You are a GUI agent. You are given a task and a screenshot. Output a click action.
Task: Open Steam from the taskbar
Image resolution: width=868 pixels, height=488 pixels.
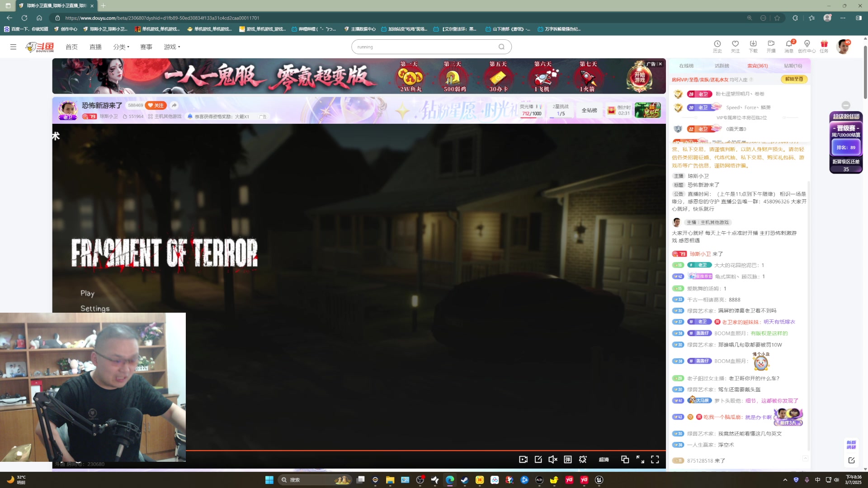pyautogui.click(x=464, y=480)
